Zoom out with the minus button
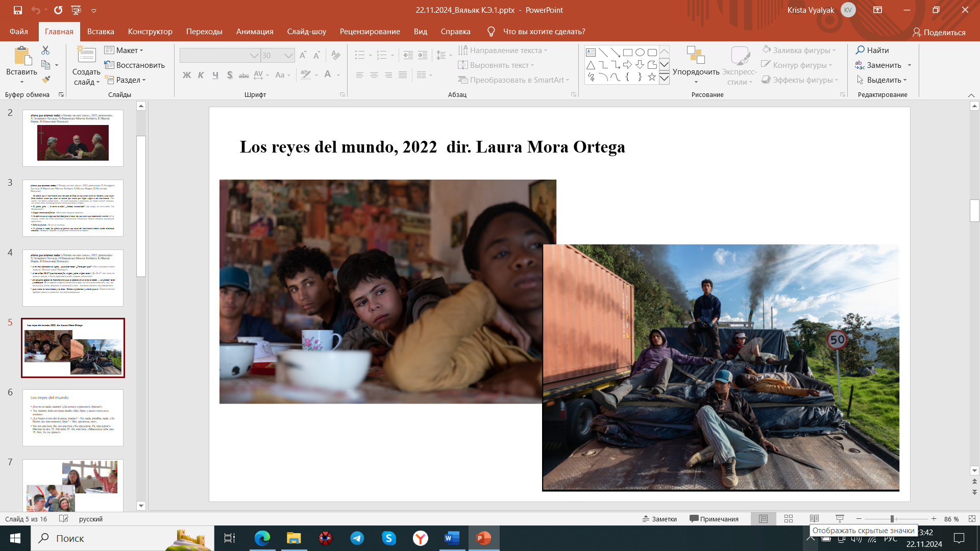 [859, 519]
